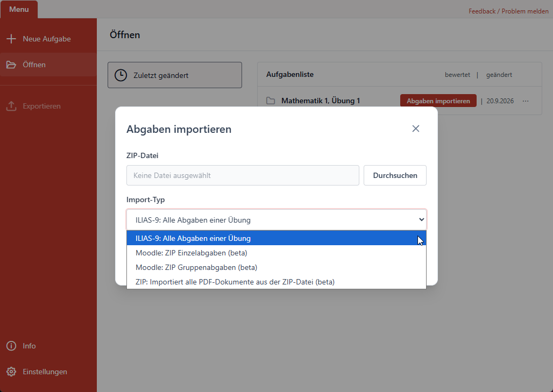Select the Zuletzt geändert filter button
The width and height of the screenshot is (553, 392).
coord(175,75)
